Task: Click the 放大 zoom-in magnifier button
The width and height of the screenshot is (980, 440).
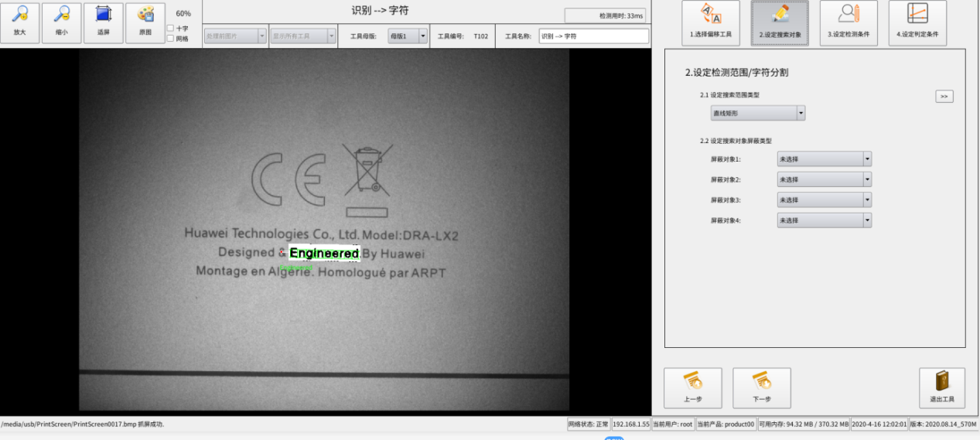Action: [x=20, y=22]
